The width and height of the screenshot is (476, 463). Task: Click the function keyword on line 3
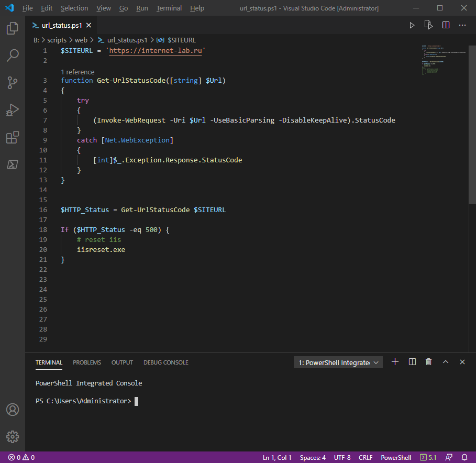pyautogui.click(x=77, y=81)
